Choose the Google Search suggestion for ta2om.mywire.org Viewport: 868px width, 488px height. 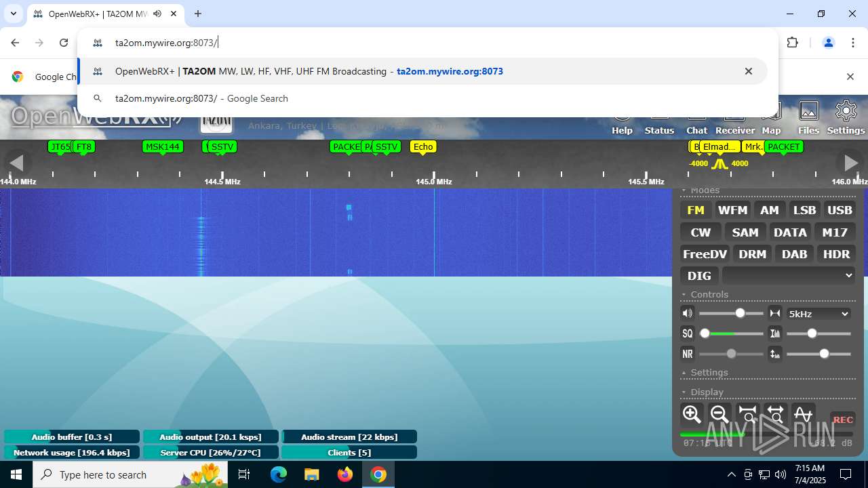pos(422,98)
